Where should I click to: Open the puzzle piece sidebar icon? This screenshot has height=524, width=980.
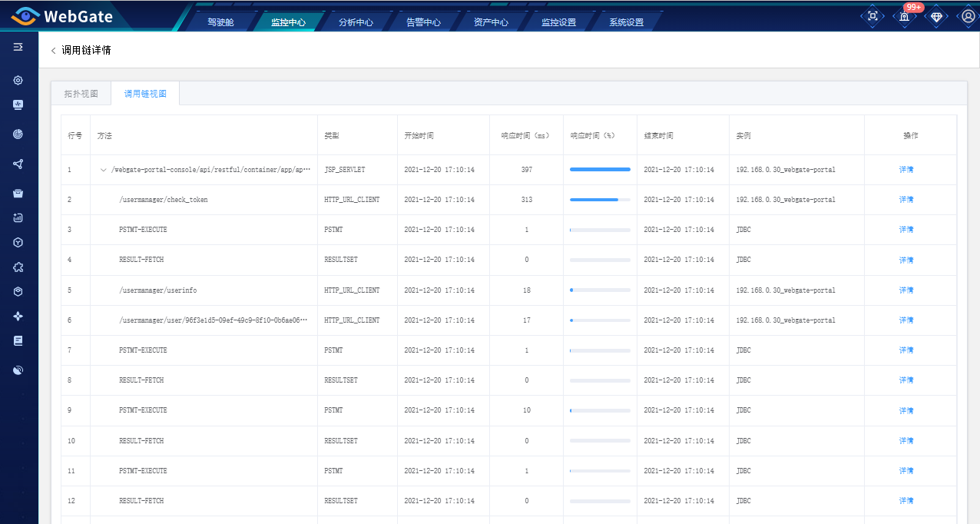(18, 267)
